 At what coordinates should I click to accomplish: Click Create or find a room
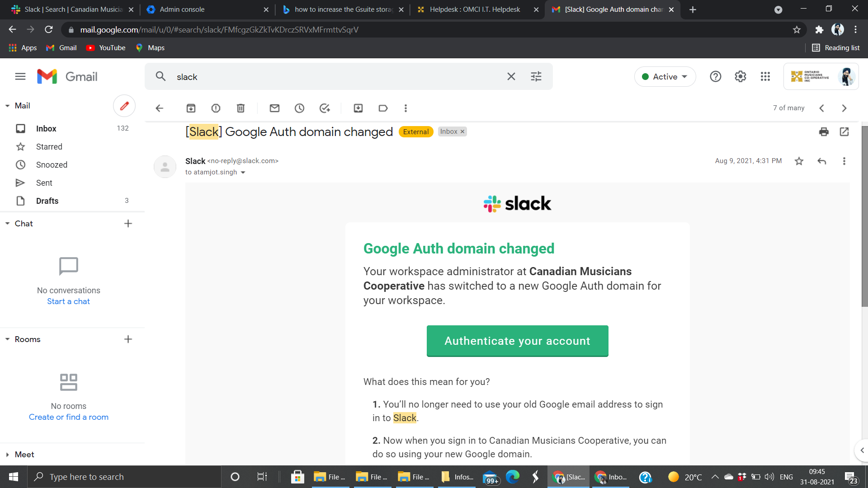tap(69, 417)
